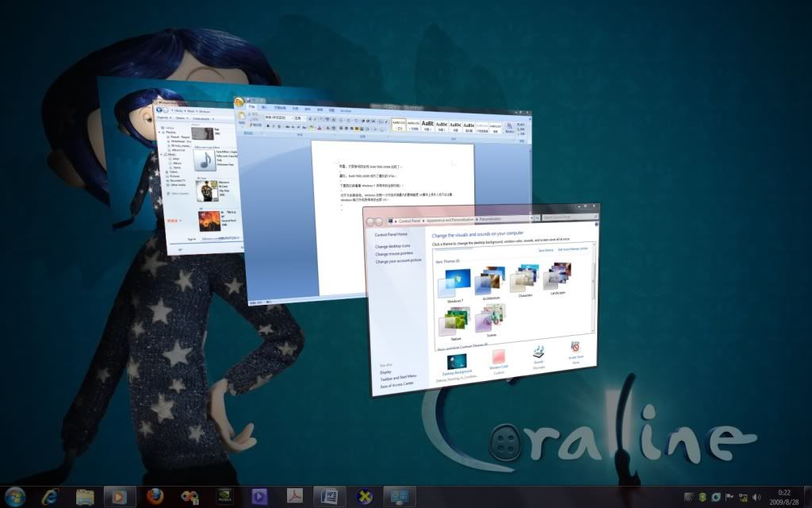Click the Window Color swatch
812x508 pixels.
coord(499,358)
